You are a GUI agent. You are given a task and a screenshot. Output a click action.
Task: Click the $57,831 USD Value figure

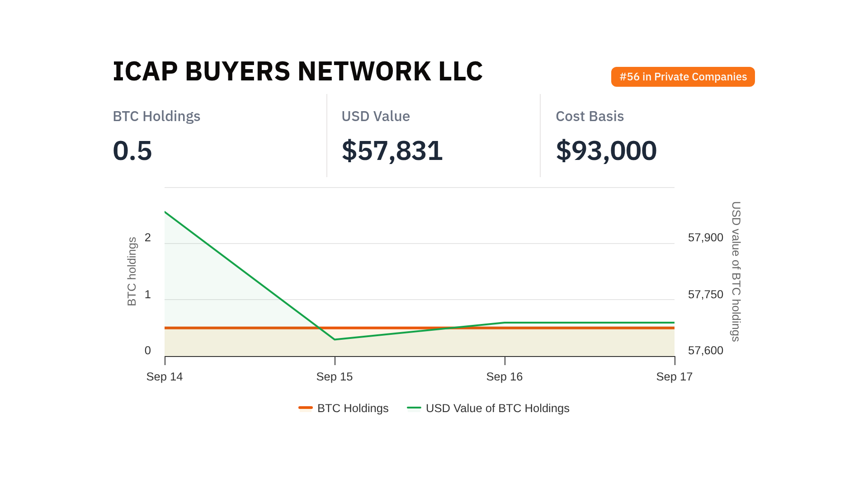coord(392,150)
